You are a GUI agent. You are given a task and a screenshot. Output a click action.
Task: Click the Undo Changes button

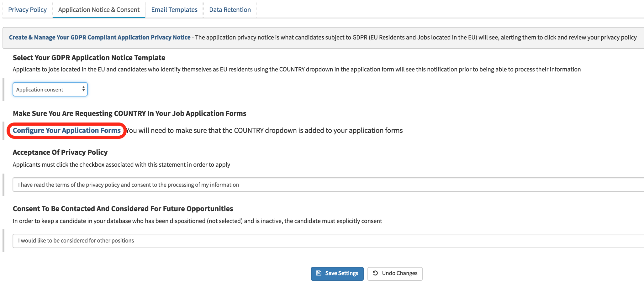pyautogui.click(x=395, y=273)
